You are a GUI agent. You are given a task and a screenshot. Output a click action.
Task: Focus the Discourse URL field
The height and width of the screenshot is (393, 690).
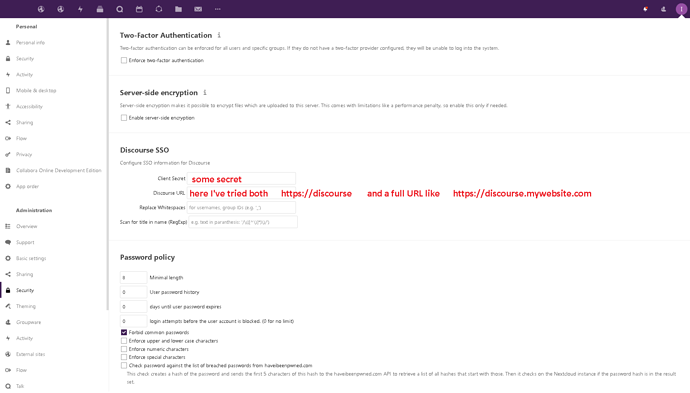[x=241, y=193]
